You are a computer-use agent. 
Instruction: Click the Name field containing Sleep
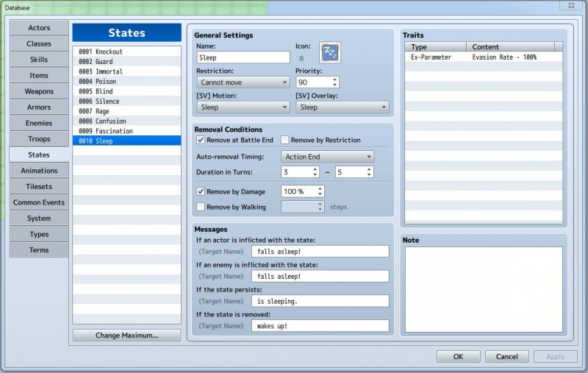pos(243,57)
